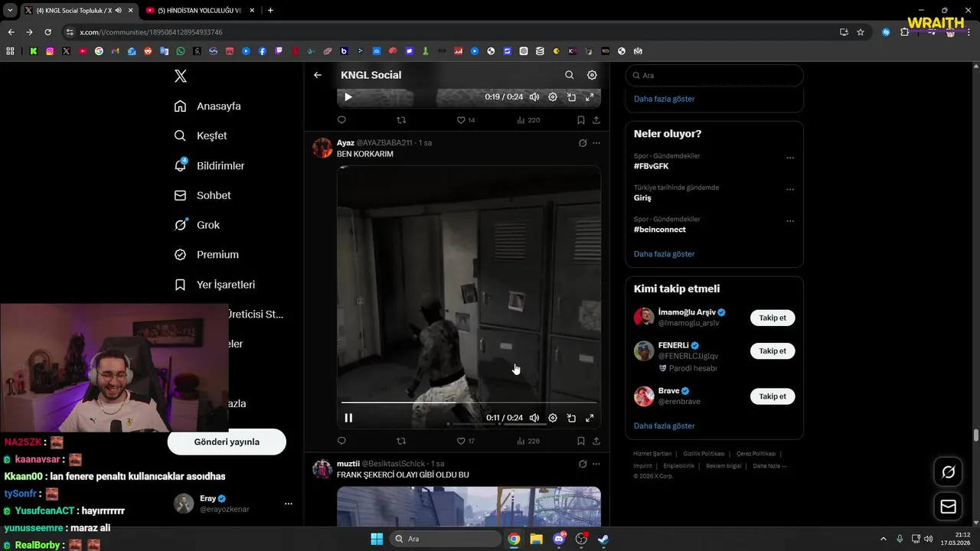Open more options for Giriş trend
This screenshot has height=551, width=980.
click(x=790, y=190)
